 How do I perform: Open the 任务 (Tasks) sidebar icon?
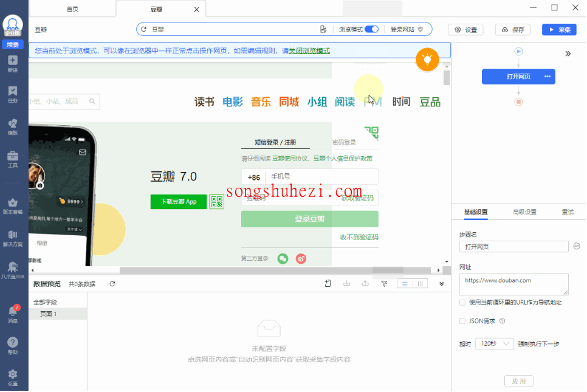click(13, 94)
